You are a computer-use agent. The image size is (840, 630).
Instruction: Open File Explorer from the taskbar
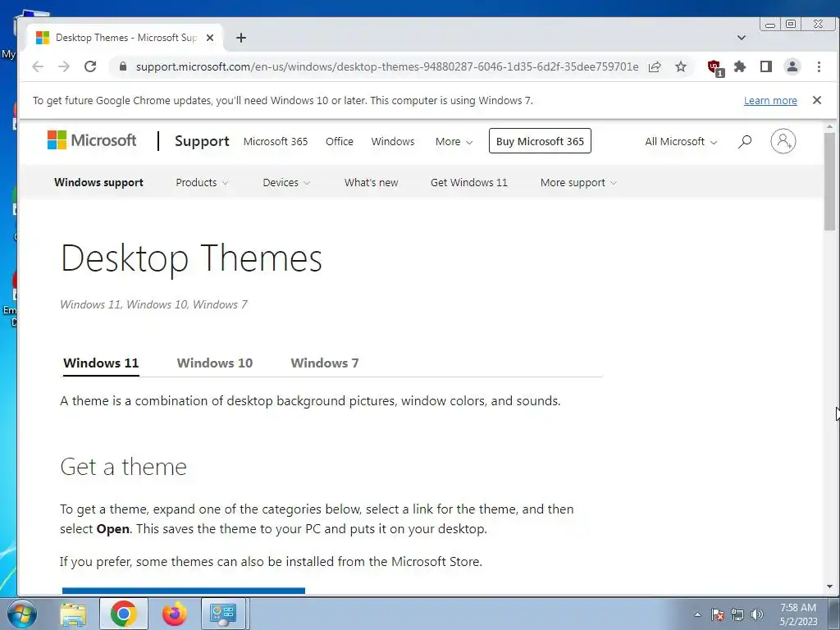pos(73,614)
